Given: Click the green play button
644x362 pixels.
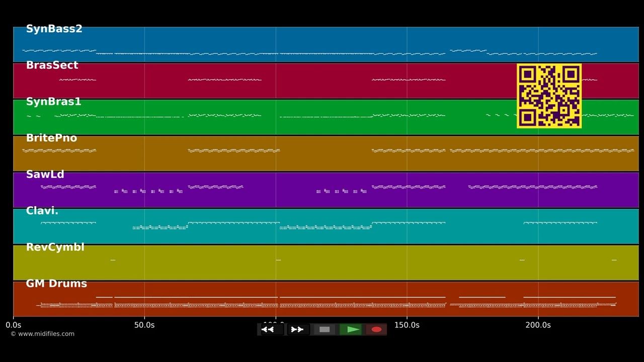Looking at the screenshot, I should [351, 329].
